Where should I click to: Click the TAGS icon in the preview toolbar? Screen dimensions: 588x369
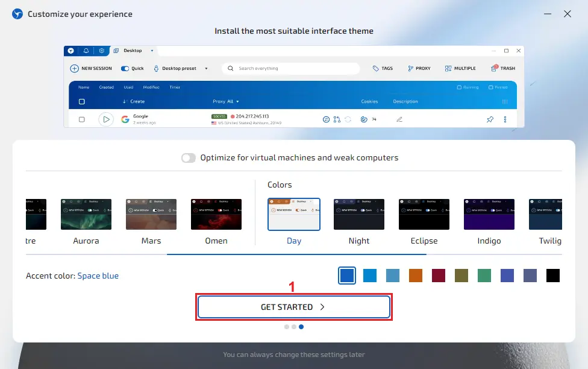click(x=376, y=68)
